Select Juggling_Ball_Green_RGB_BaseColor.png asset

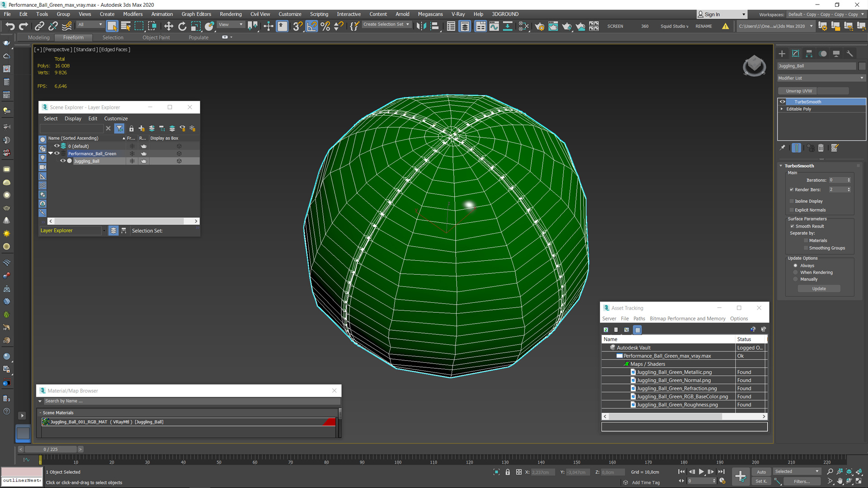coord(681,396)
